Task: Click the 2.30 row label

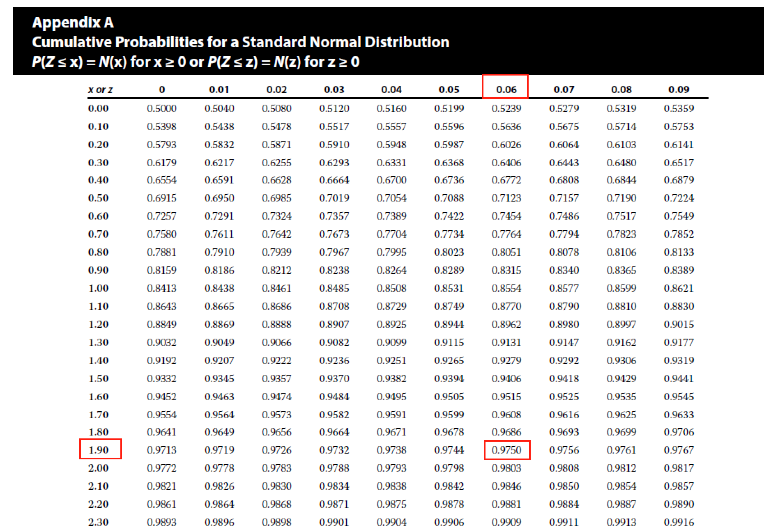Action: (x=99, y=522)
